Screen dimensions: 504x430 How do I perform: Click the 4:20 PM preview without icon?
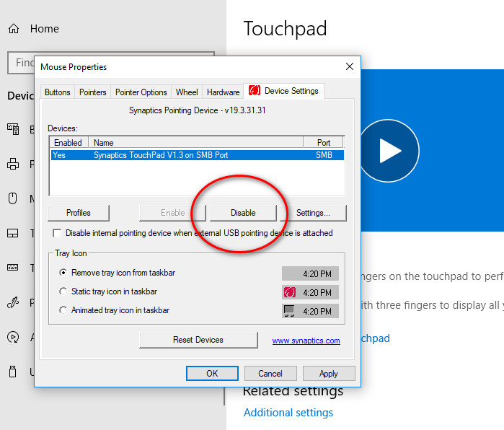311,273
